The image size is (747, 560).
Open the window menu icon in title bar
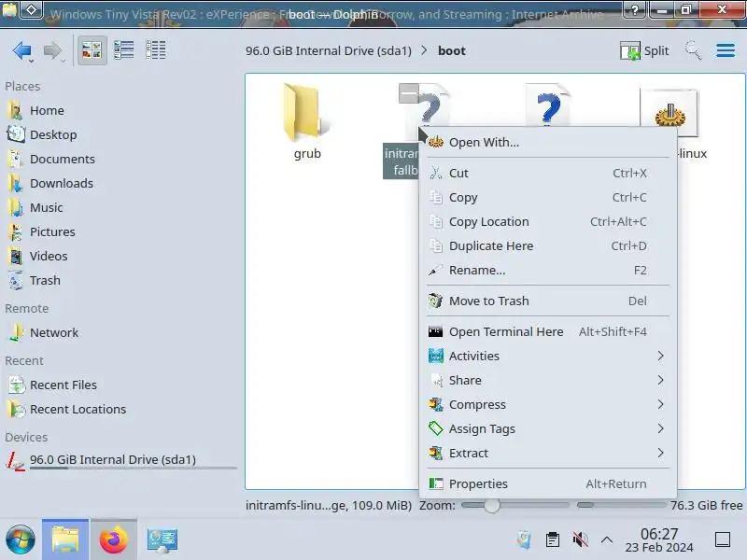(x=31, y=9)
